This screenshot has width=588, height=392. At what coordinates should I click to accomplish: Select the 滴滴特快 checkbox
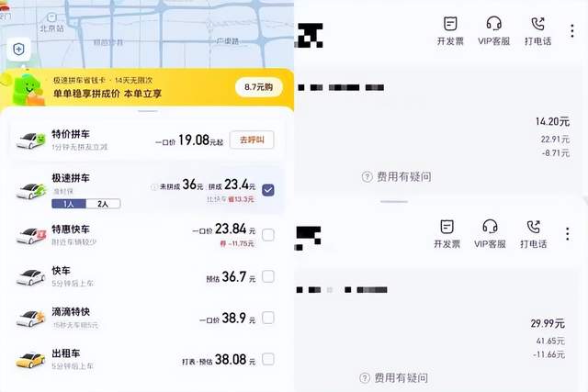pyautogui.click(x=267, y=318)
